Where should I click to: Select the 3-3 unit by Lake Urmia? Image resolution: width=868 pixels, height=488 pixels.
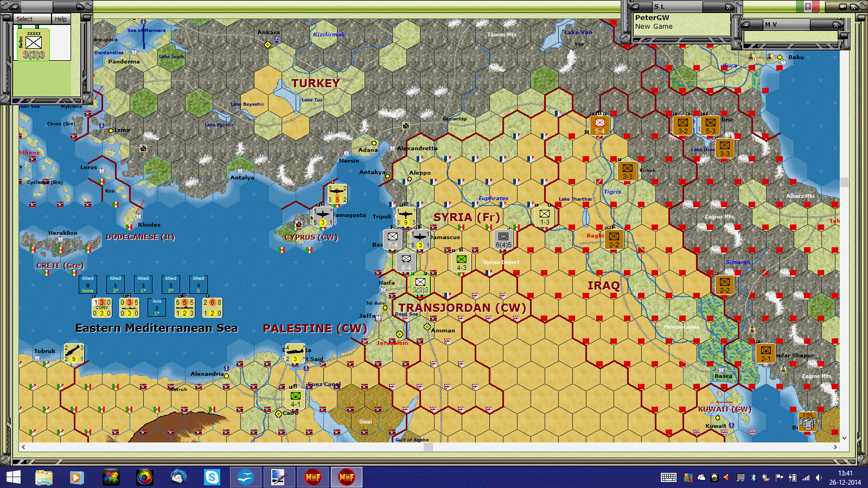point(724,148)
